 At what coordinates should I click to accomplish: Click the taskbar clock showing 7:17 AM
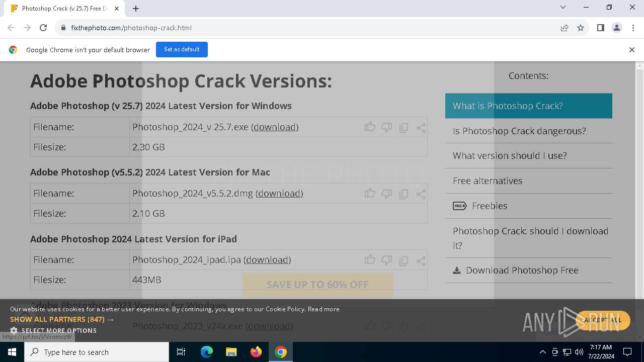pyautogui.click(x=600, y=352)
